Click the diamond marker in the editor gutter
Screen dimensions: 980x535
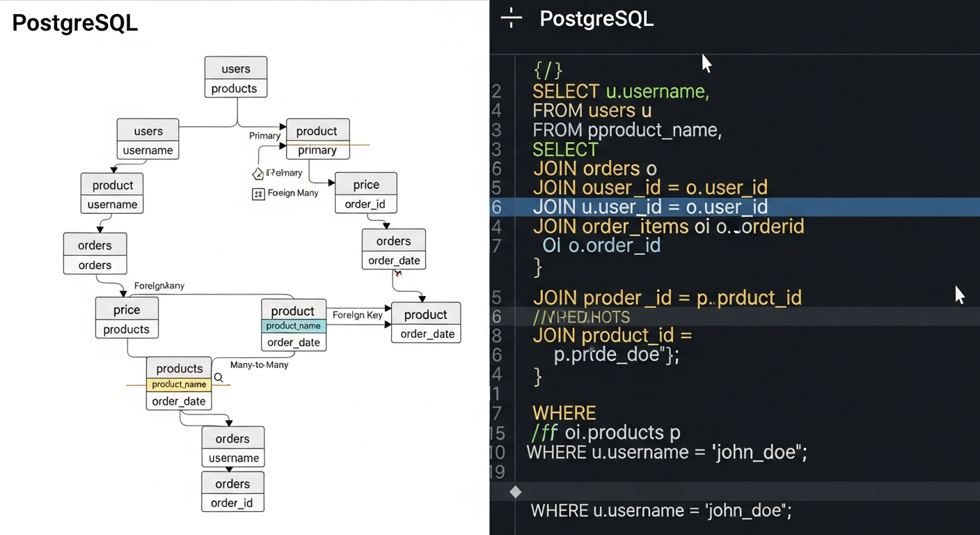click(515, 492)
